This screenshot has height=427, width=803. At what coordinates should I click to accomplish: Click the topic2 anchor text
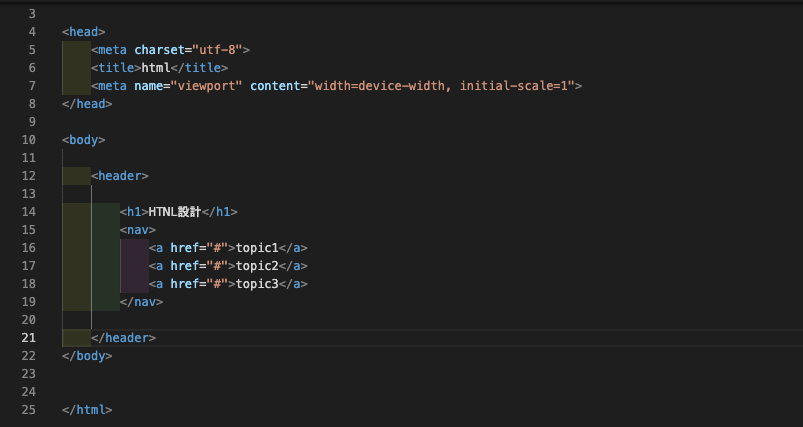click(257, 266)
